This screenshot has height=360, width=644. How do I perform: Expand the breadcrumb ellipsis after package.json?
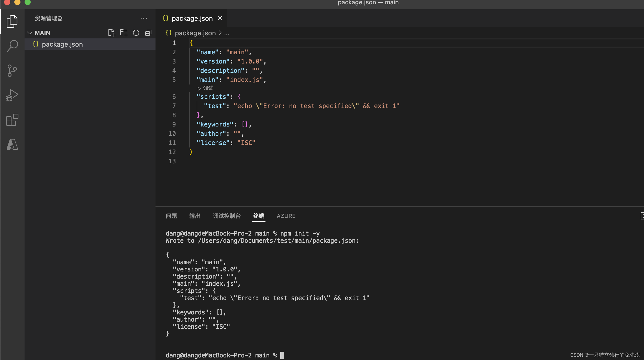(227, 33)
